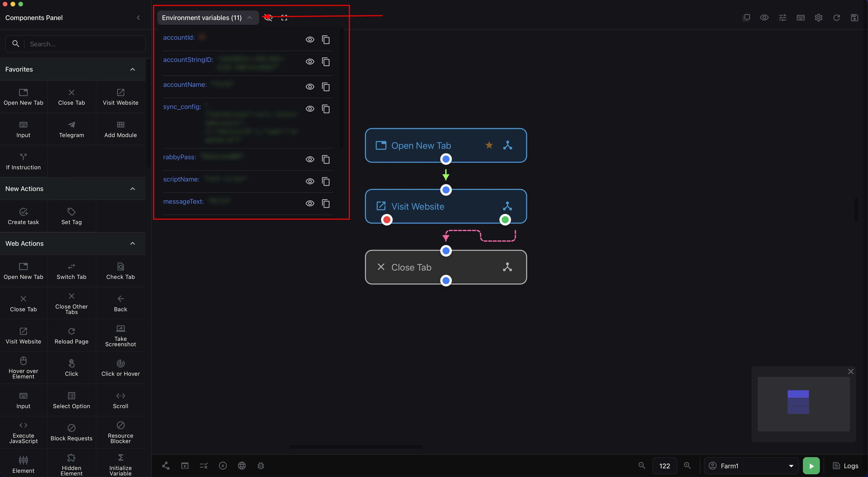Select Reload Page action
The image size is (868, 477).
[x=71, y=336]
